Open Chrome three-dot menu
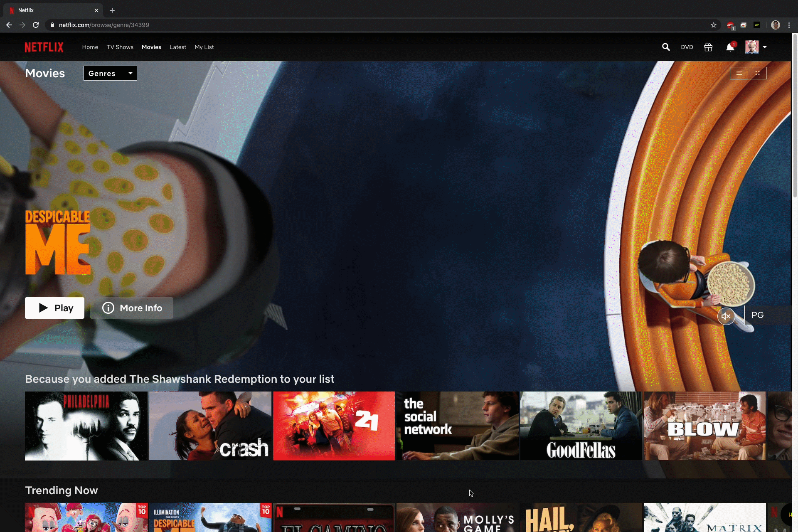798x532 pixels. click(x=789, y=25)
